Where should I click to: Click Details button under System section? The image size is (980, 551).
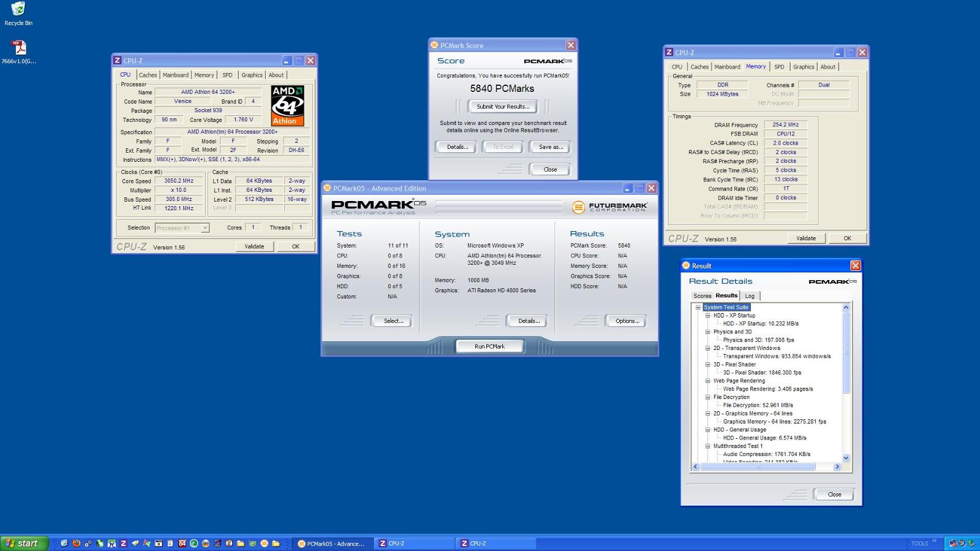click(528, 321)
